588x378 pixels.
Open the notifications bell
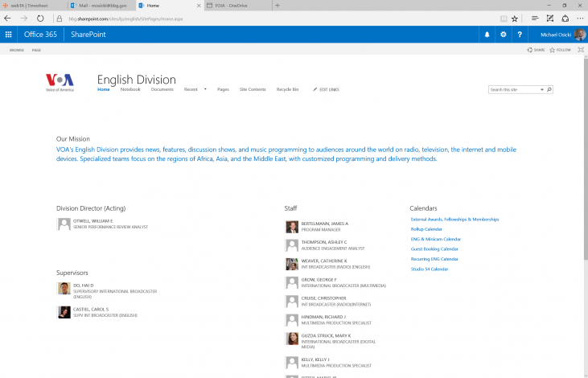pos(487,35)
